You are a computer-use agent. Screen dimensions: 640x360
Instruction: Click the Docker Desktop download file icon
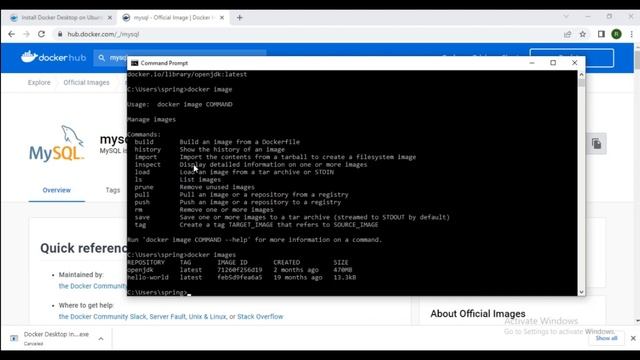pos(14,338)
